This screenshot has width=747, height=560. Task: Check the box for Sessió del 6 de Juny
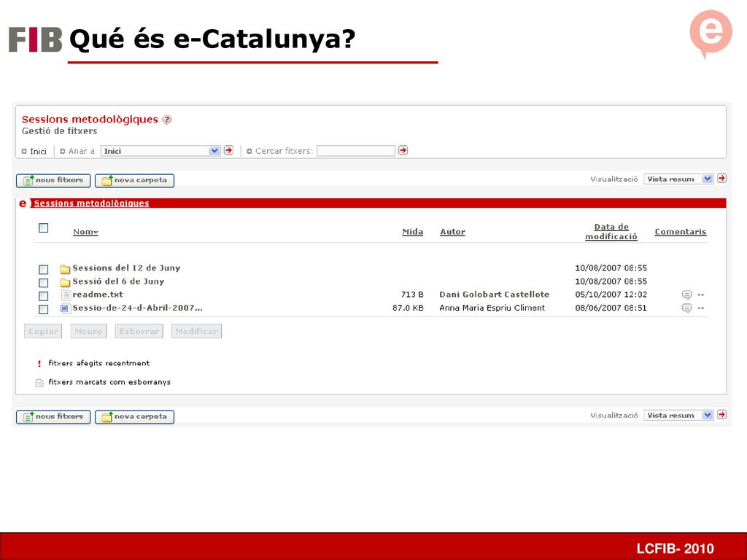[x=43, y=283]
